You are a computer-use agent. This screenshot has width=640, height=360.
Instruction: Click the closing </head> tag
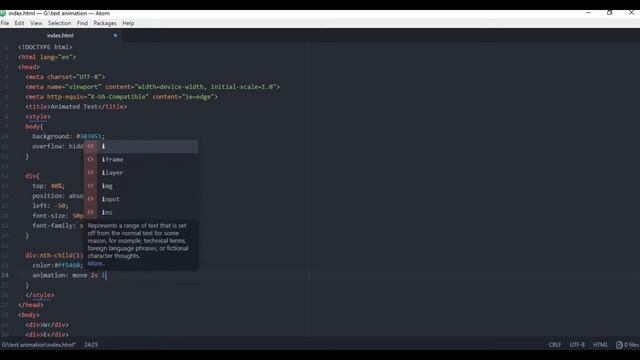click(x=31, y=305)
